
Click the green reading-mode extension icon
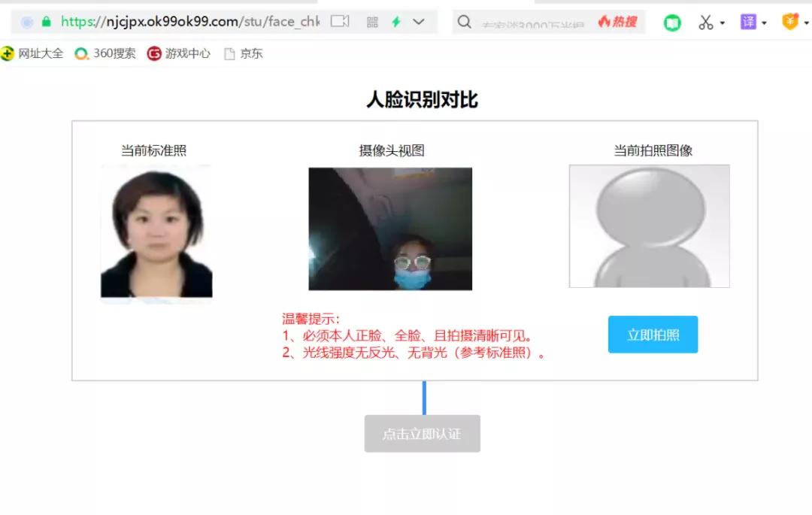pos(671,22)
